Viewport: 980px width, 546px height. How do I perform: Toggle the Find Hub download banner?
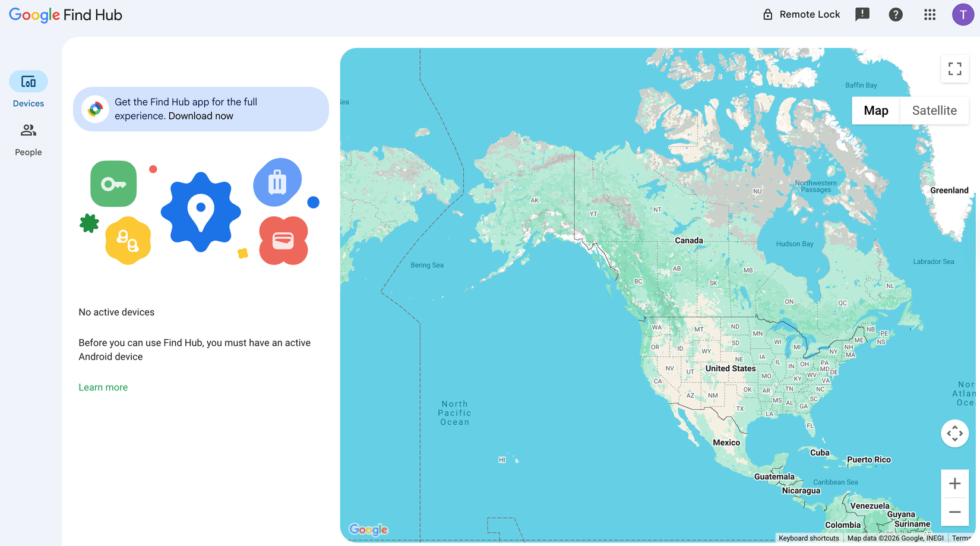(x=201, y=109)
